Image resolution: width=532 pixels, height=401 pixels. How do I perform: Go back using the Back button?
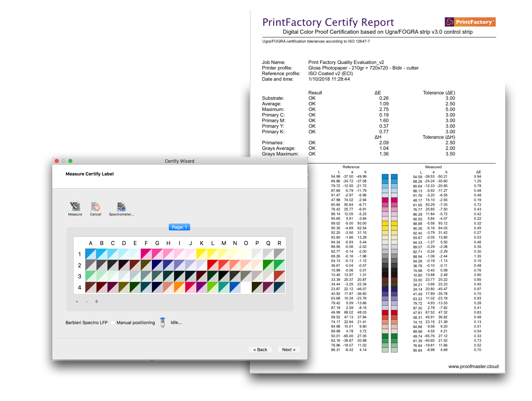[260, 350]
